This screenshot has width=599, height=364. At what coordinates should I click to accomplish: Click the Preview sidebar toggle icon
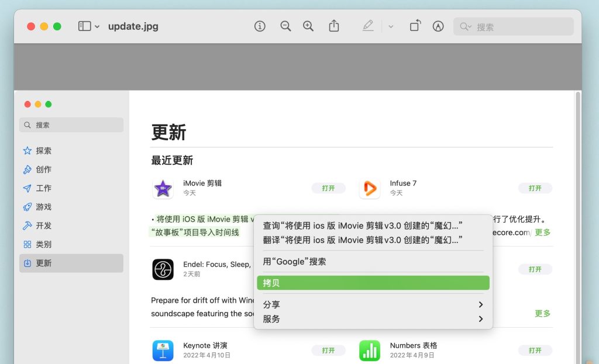84,26
